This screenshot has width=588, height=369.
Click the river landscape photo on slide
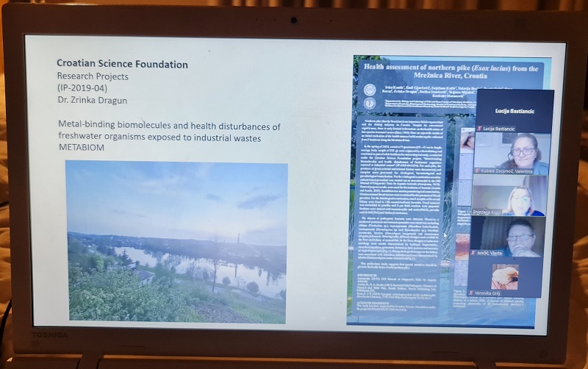176,241
